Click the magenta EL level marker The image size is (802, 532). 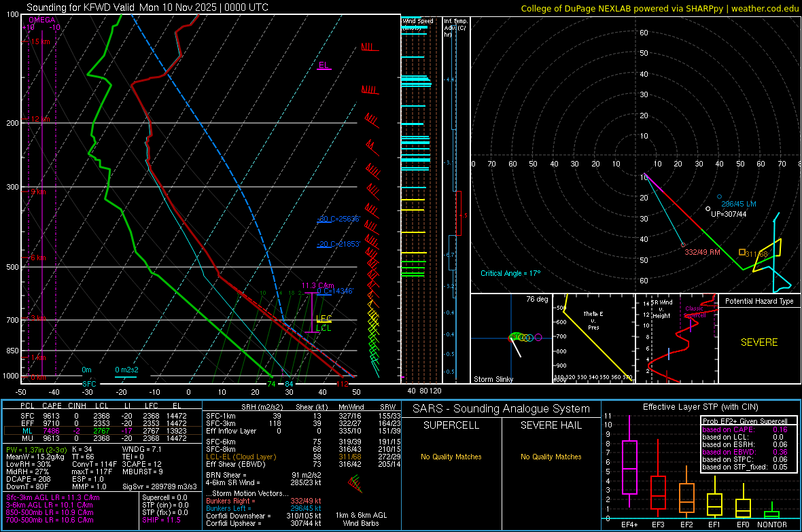click(x=324, y=66)
